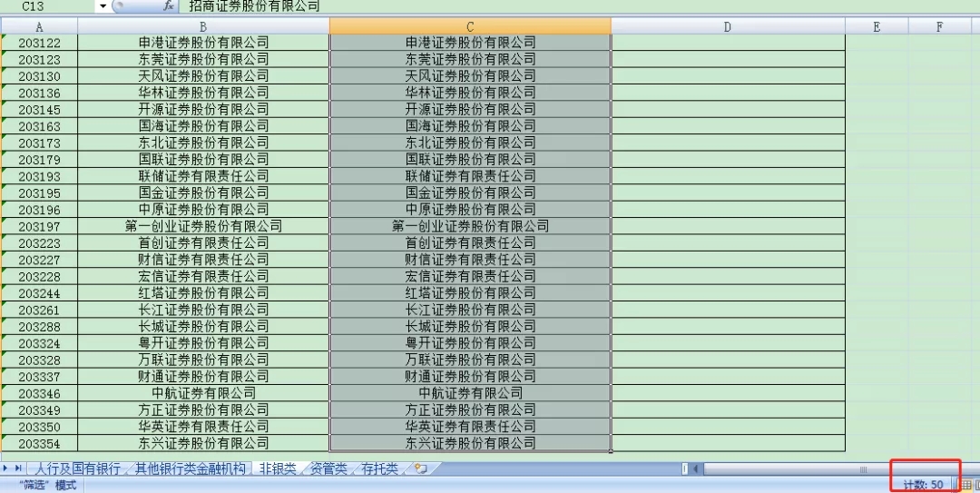Click 国金证券股份有限公司 in column B
Viewport: 980px width, 493px height.
tap(203, 192)
